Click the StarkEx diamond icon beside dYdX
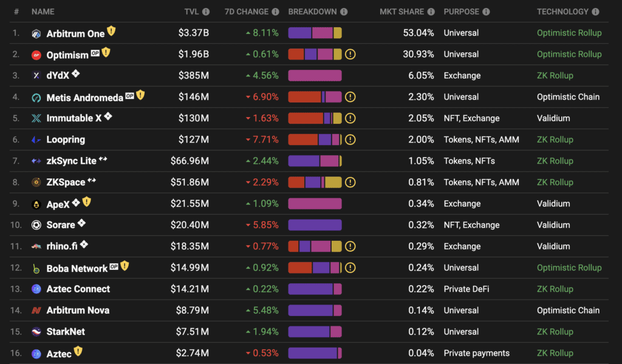The width and height of the screenshot is (622, 364). [76, 73]
